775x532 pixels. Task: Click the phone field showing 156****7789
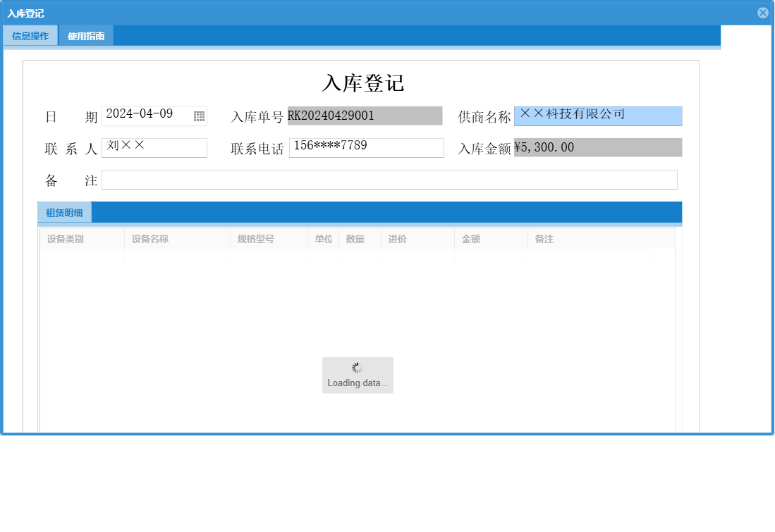[x=366, y=147]
